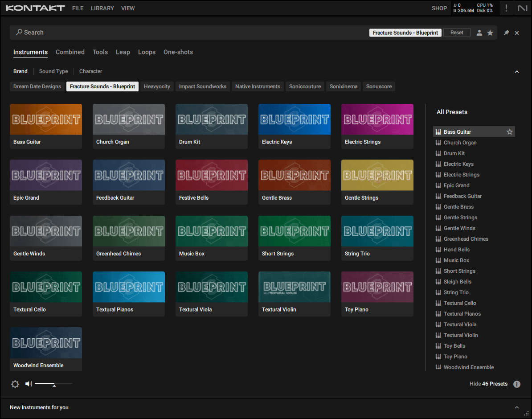Open the Festive Bells instrument tile
Viewport: 532px width, 419px height.
[x=211, y=182]
